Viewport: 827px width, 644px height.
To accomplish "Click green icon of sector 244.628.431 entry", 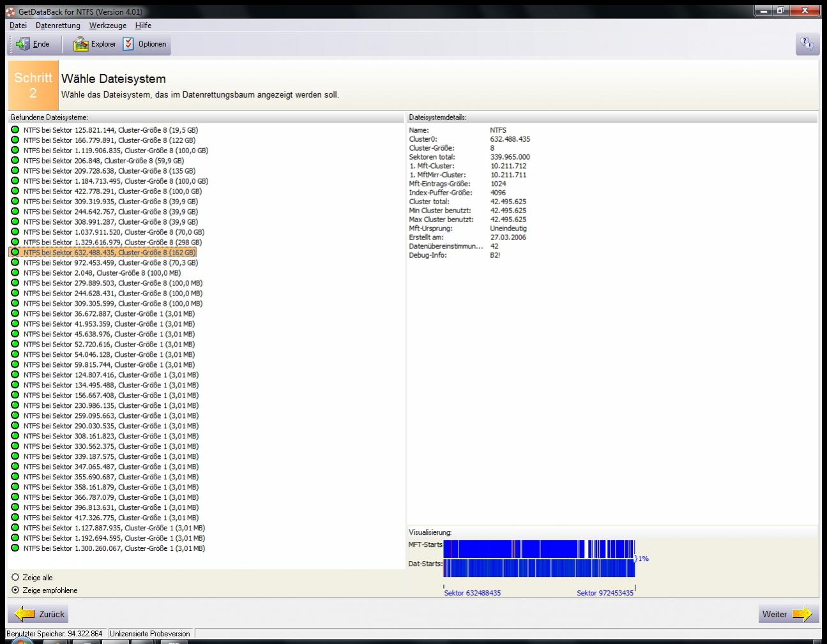I will (15, 294).
